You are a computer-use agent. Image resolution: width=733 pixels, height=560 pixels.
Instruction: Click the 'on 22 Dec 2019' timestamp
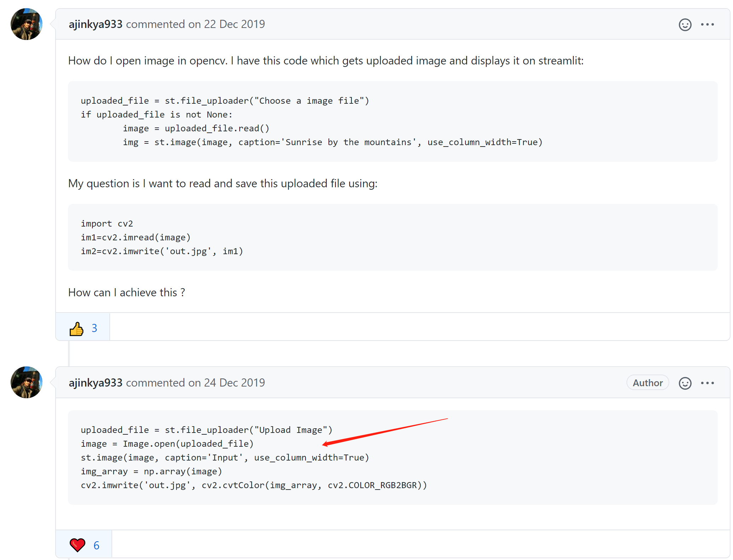pos(227,24)
